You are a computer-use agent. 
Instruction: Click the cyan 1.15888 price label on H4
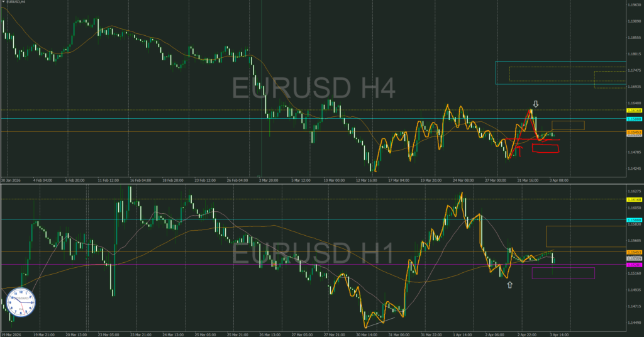pos(633,119)
